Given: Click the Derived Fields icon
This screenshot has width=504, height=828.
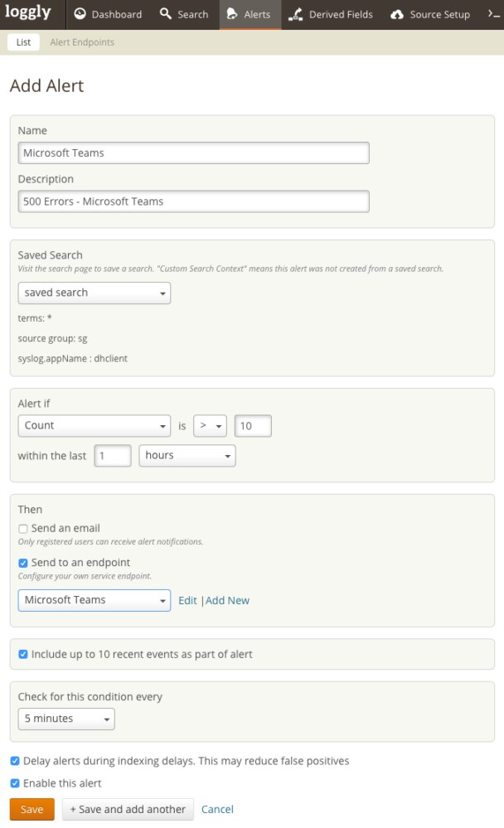Looking at the screenshot, I should [x=295, y=14].
